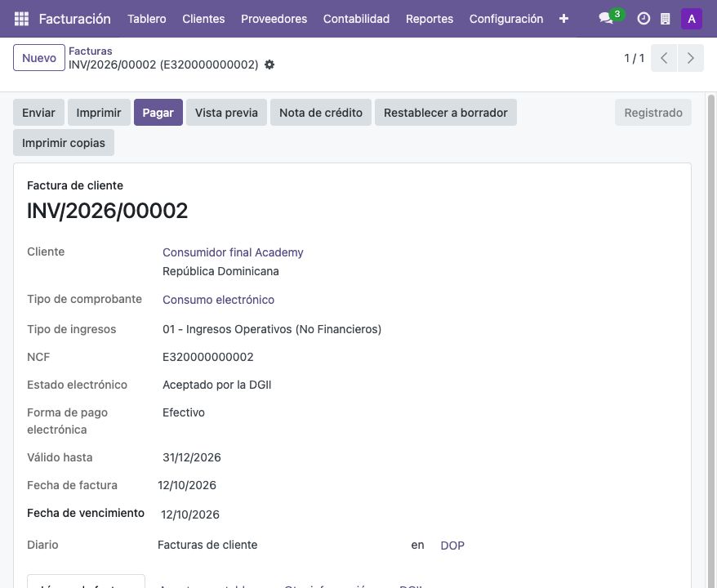This screenshot has height=588, width=717.
Task: Open the apps grid menu icon
Action: [21, 19]
